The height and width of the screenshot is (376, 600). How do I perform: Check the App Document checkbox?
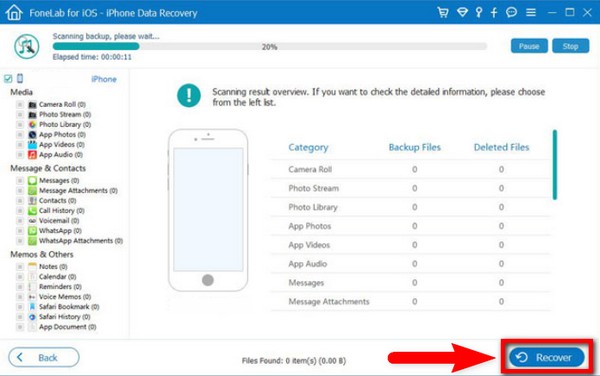(20, 327)
